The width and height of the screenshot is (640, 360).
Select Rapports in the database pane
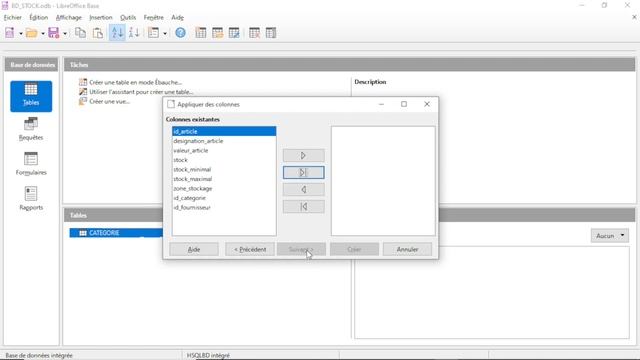click(x=31, y=199)
